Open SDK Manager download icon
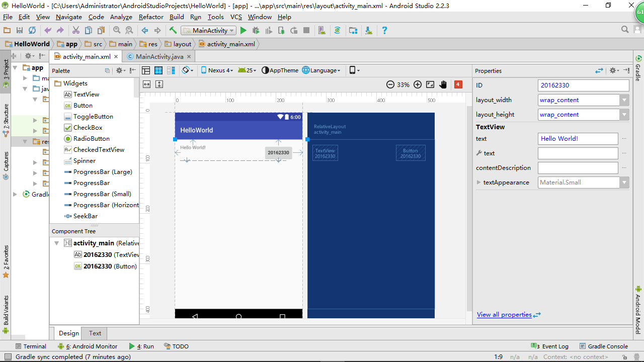 (x=369, y=30)
